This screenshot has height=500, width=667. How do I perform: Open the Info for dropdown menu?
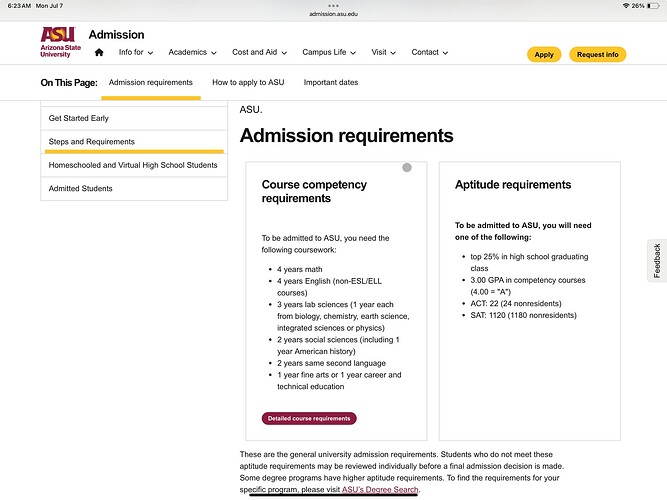pos(136,52)
